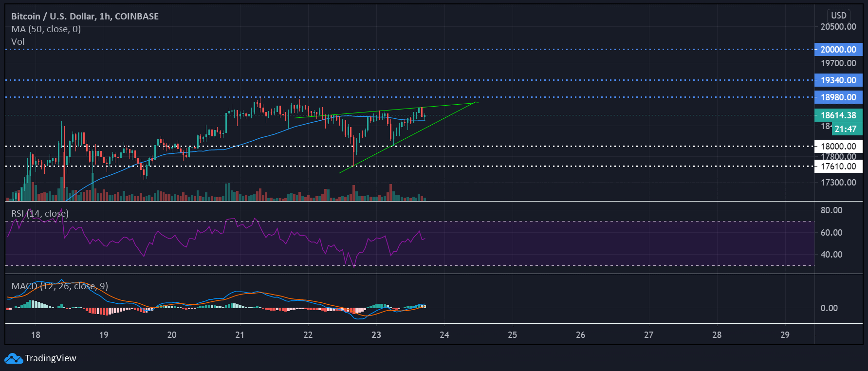Viewport: 868px width, 371px height.
Task: Click date 28 on the time axis
Action: (x=717, y=335)
